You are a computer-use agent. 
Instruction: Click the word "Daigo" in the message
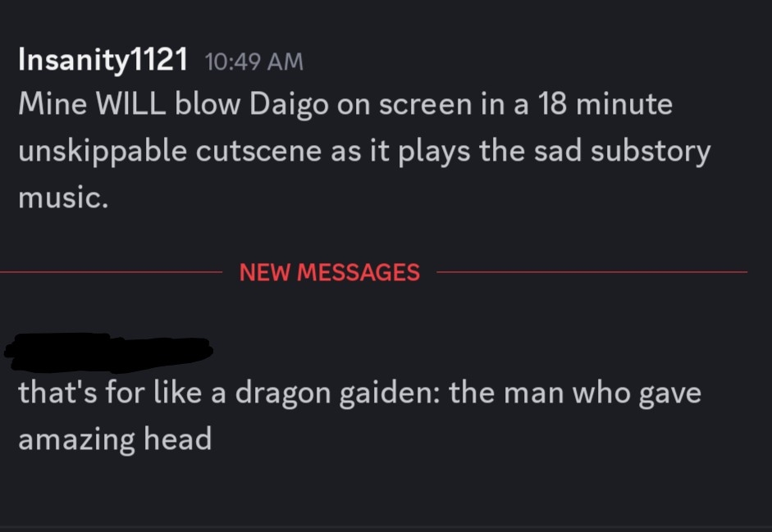289,106
